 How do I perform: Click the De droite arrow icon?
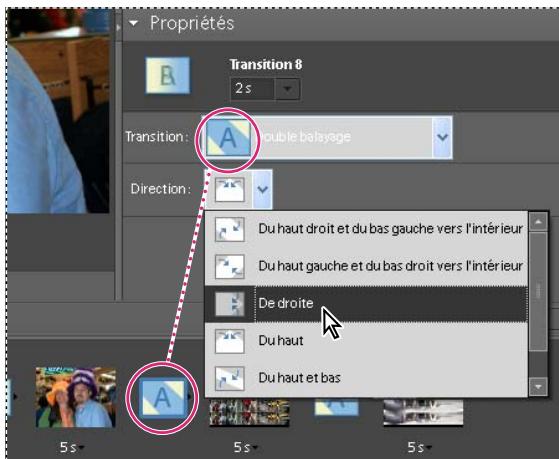tap(230, 304)
